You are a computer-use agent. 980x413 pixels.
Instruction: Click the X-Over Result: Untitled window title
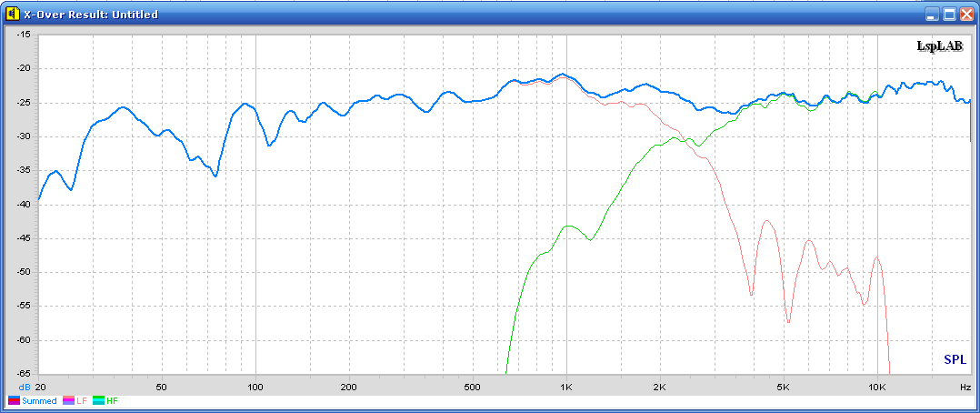click(x=91, y=15)
